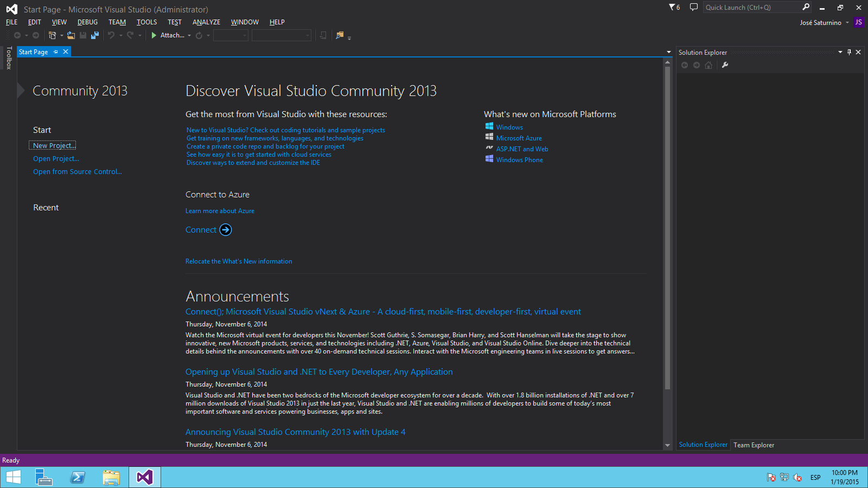Open the DEBUG menu
This screenshot has width=868, height=488.
point(87,22)
